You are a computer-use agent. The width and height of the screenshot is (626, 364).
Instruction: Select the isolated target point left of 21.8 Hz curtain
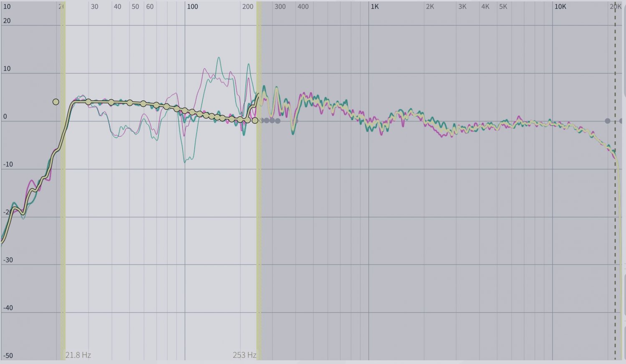pos(56,102)
